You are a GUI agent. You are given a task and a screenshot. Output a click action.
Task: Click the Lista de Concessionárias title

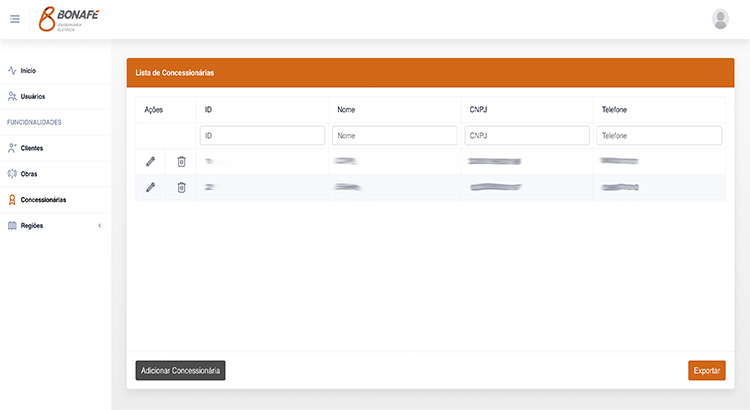tap(175, 73)
